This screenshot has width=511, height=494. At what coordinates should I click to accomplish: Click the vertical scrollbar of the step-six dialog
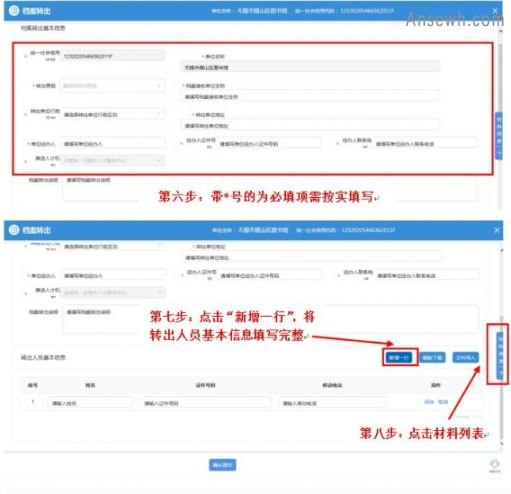500,120
